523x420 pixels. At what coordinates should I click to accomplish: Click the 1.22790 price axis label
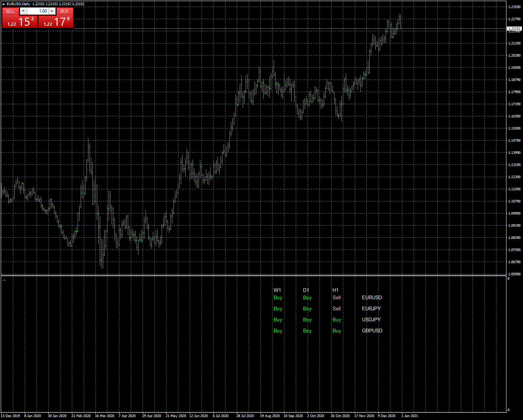514,19
